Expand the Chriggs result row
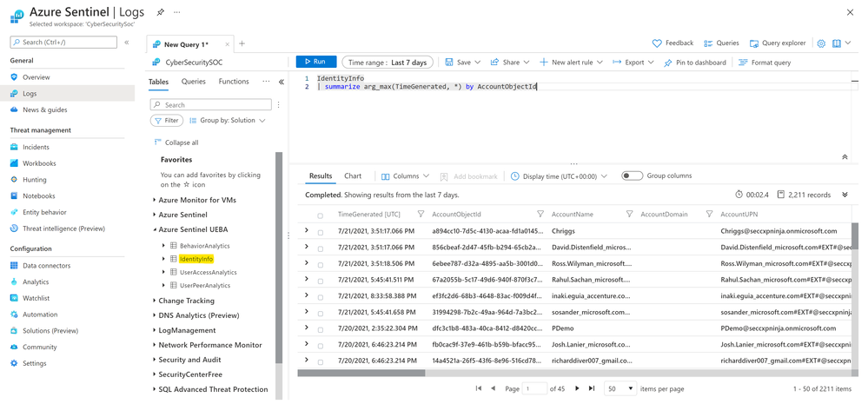This screenshot has height=404, width=868. (x=307, y=230)
